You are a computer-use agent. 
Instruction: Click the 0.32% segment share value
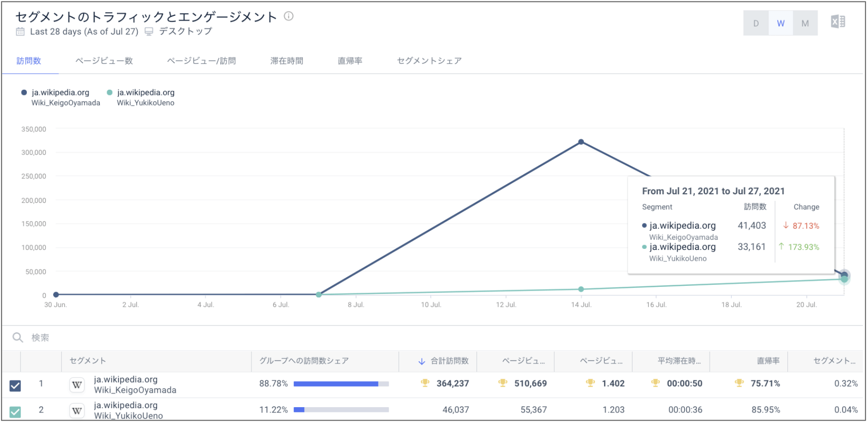tap(846, 383)
